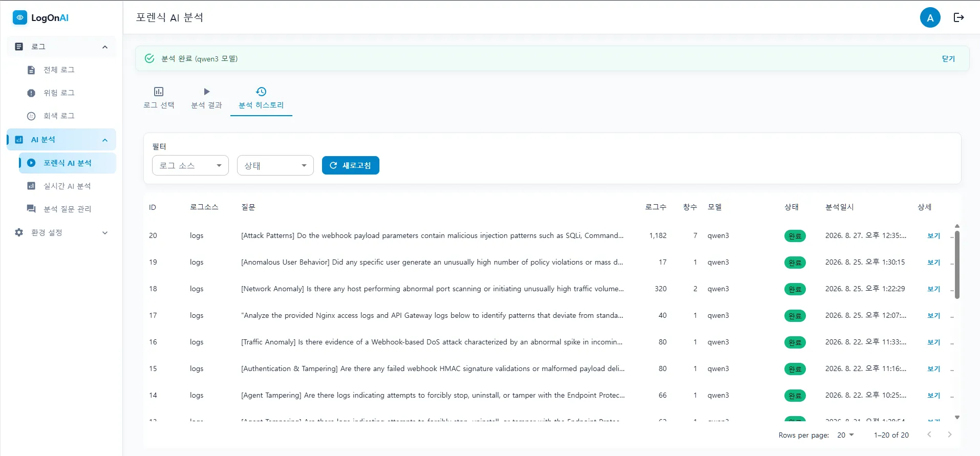Switch to 분석 결과 tab

click(x=206, y=98)
